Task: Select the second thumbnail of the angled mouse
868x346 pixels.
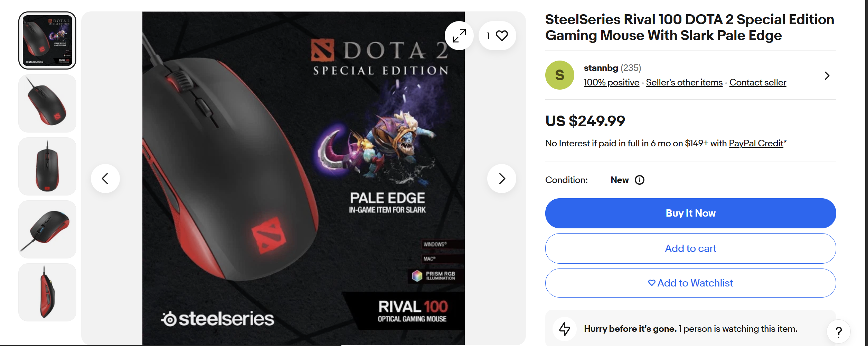Action: pyautogui.click(x=47, y=103)
